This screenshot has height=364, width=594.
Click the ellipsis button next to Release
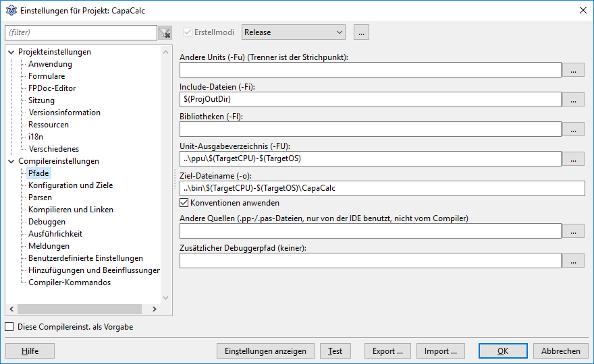(360, 32)
